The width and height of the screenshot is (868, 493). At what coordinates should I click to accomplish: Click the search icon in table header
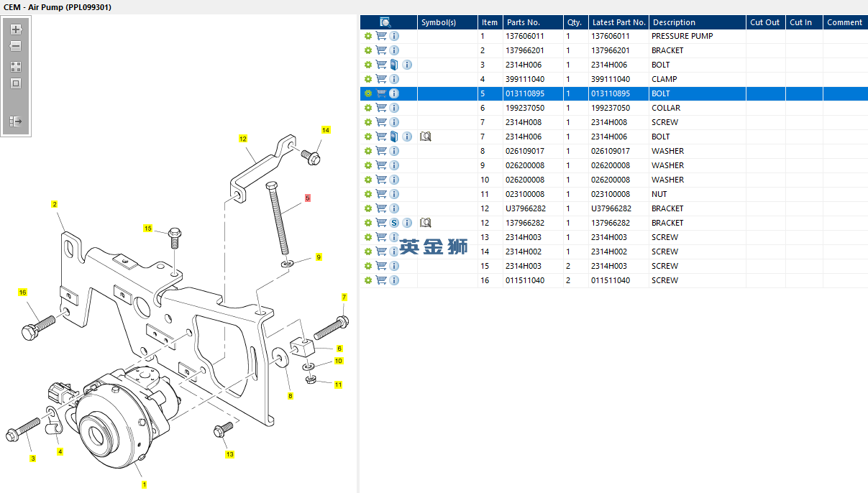385,22
